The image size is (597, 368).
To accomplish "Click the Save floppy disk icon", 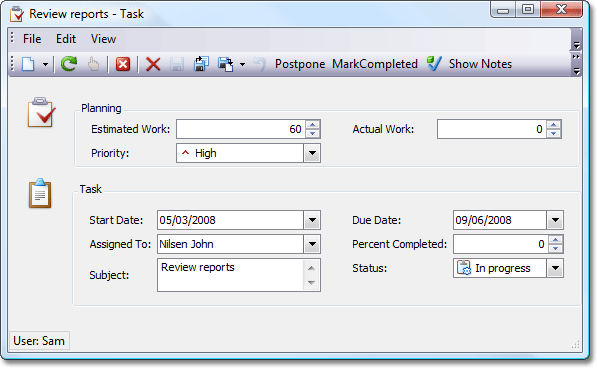I will (x=177, y=64).
